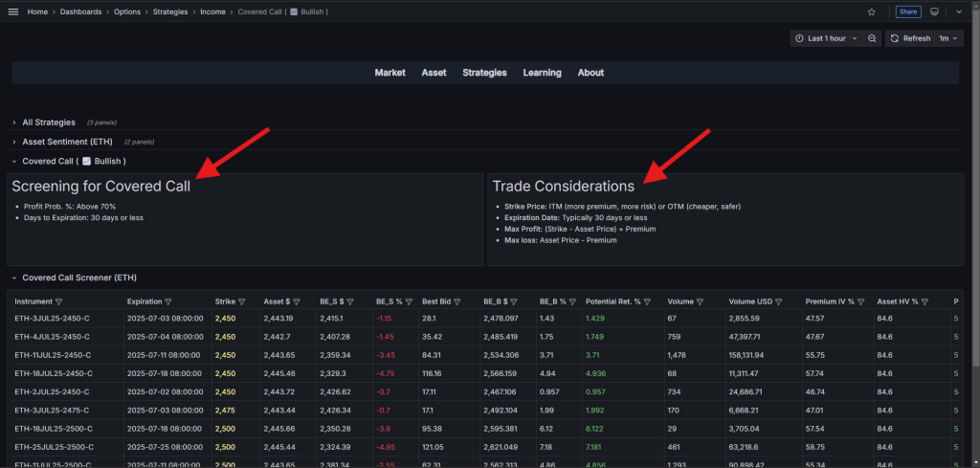Click the Refresh dashboard button
This screenshot has width=980, height=468.
point(909,38)
